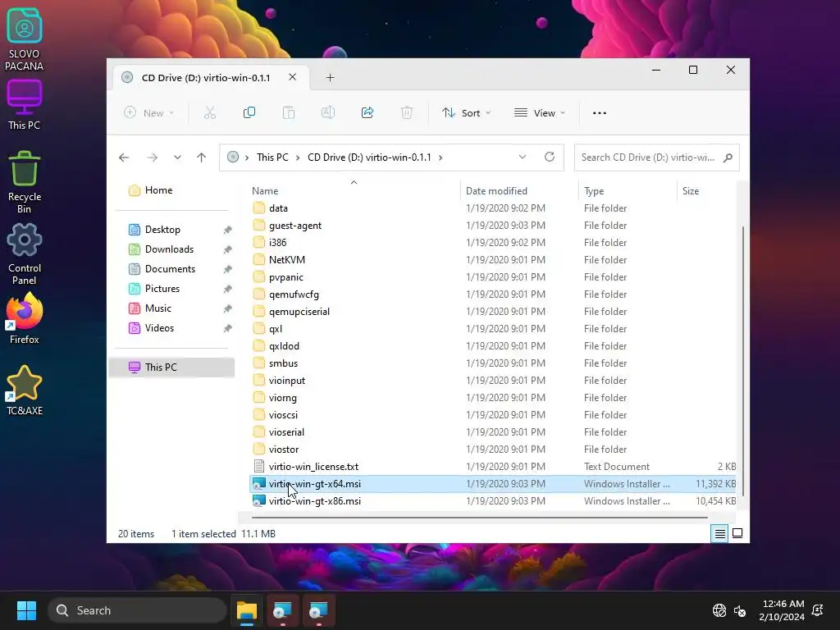Refresh the current folder view

tap(550, 157)
